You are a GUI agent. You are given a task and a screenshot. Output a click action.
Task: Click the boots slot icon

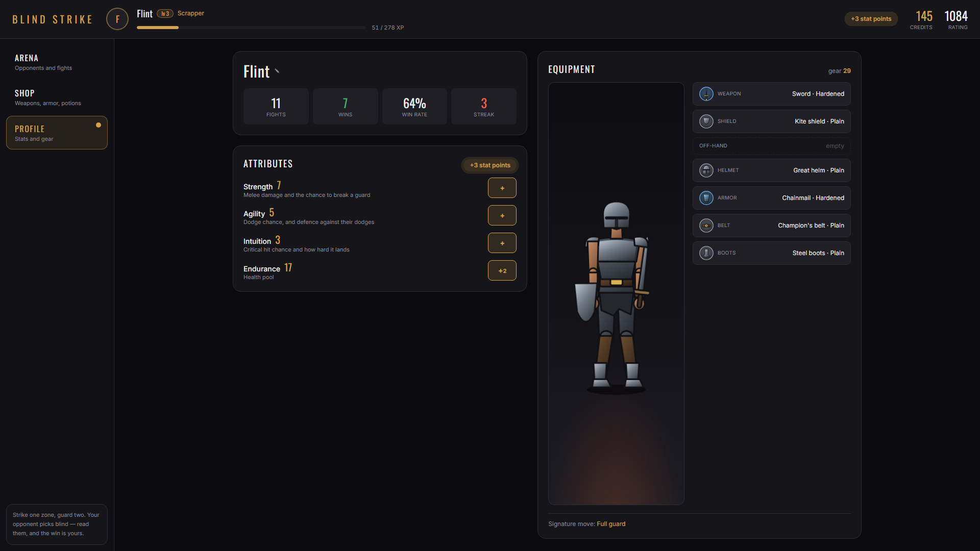(x=706, y=253)
